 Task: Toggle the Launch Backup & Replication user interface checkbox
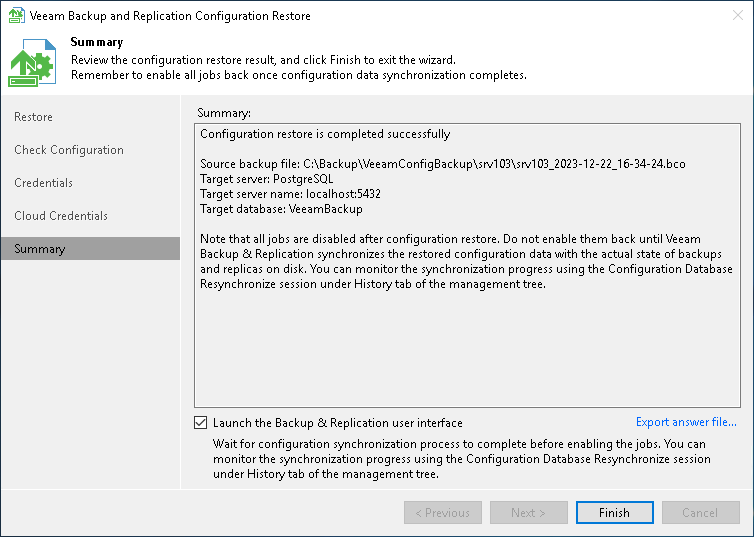(x=201, y=423)
